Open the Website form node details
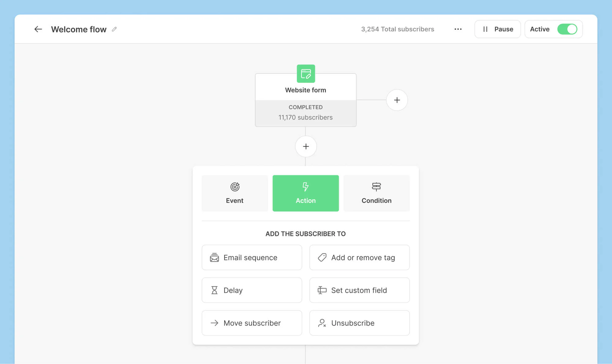 click(x=305, y=90)
